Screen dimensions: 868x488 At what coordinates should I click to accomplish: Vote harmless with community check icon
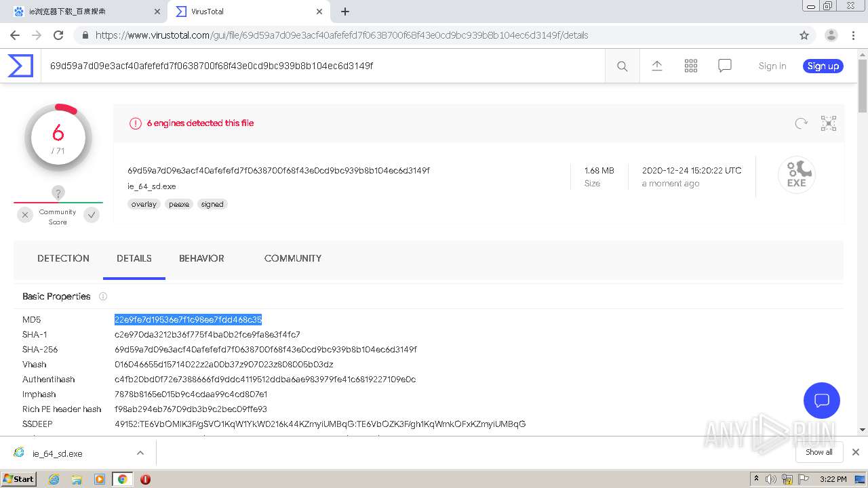[92, 215]
